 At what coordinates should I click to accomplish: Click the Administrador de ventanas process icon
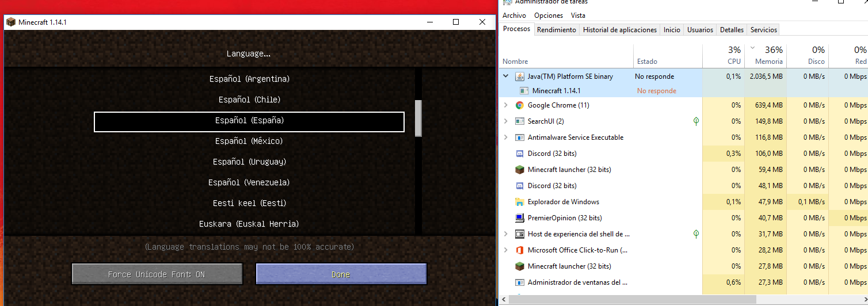click(519, 282)
